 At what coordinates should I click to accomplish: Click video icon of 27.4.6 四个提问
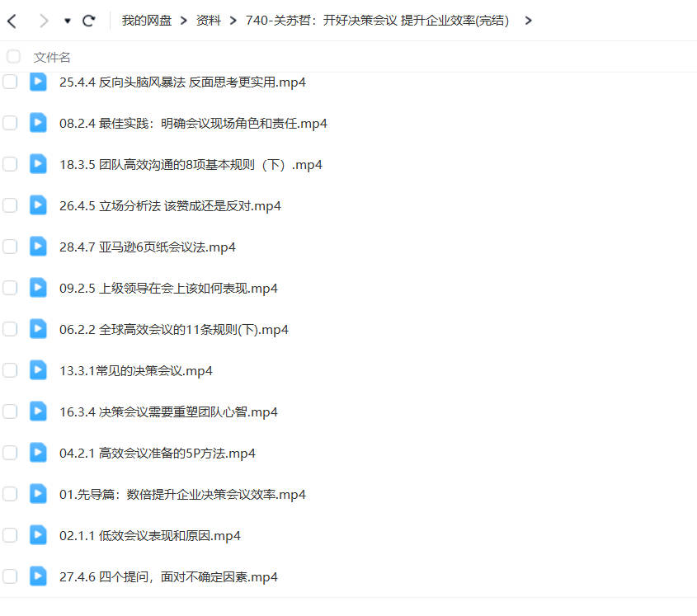38,576
